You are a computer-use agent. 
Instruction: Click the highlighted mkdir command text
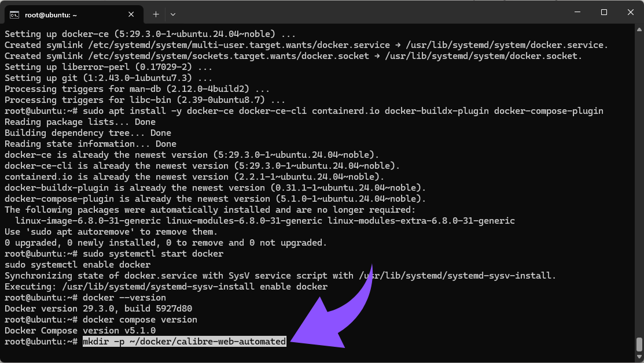[x=185, y=341]
